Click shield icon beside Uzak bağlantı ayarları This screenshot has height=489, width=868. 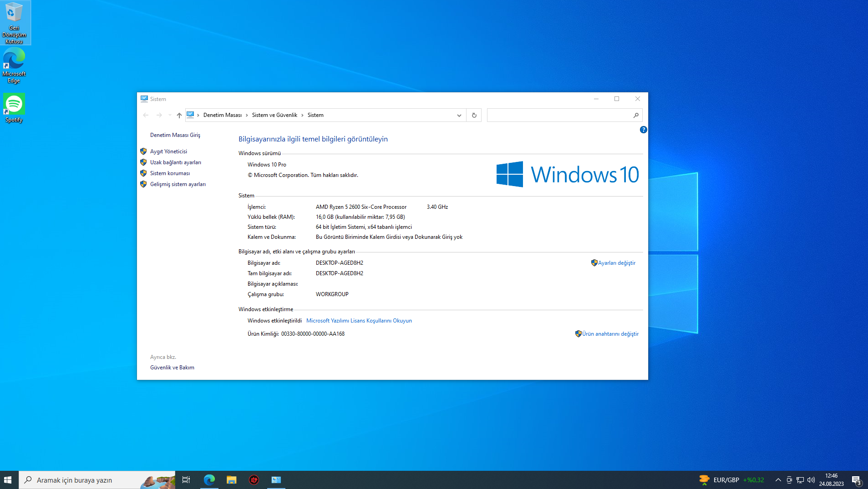143,162
